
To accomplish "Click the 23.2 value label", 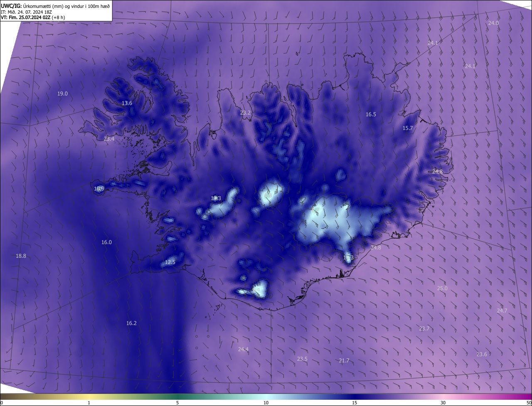I will click(246, 113).
